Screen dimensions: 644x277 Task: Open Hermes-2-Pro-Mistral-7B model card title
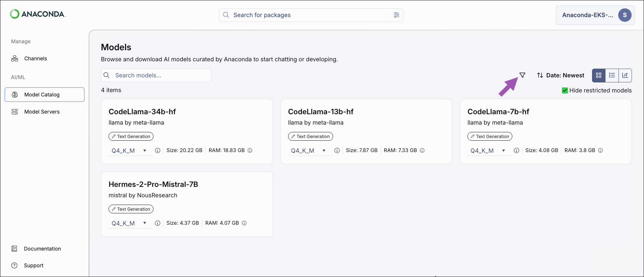pyautogui.click(x=153, y=184)
